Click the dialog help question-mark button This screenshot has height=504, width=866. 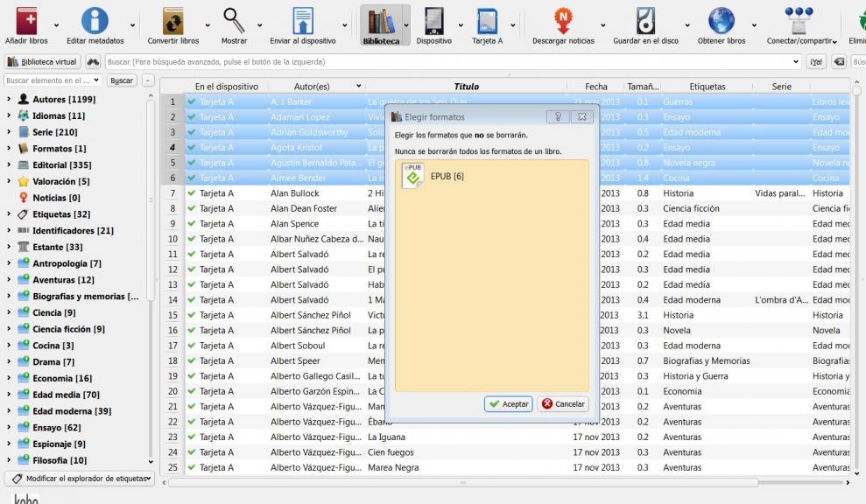(558, 116)
